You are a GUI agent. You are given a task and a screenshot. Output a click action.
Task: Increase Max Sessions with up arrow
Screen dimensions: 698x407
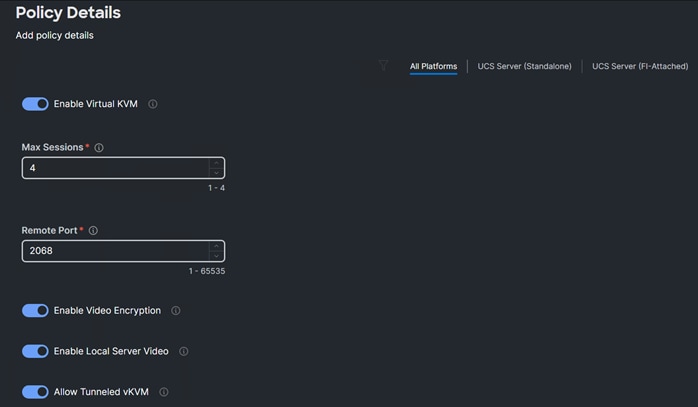click(x=216, y=163)
